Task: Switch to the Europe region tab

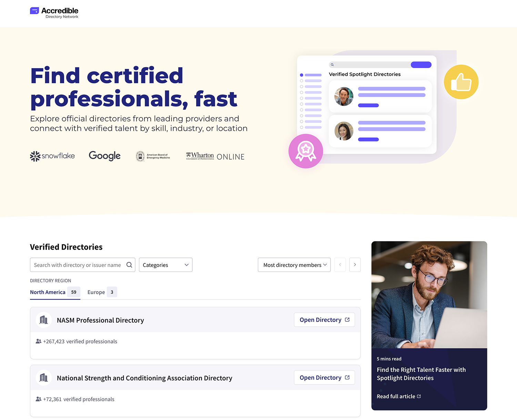Action: [102, 292]
